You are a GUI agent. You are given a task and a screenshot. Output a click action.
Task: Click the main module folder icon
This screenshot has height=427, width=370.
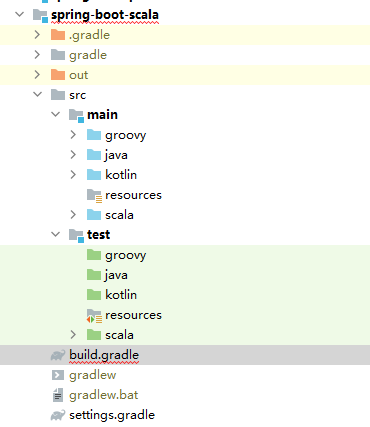[x=76, y=116]
